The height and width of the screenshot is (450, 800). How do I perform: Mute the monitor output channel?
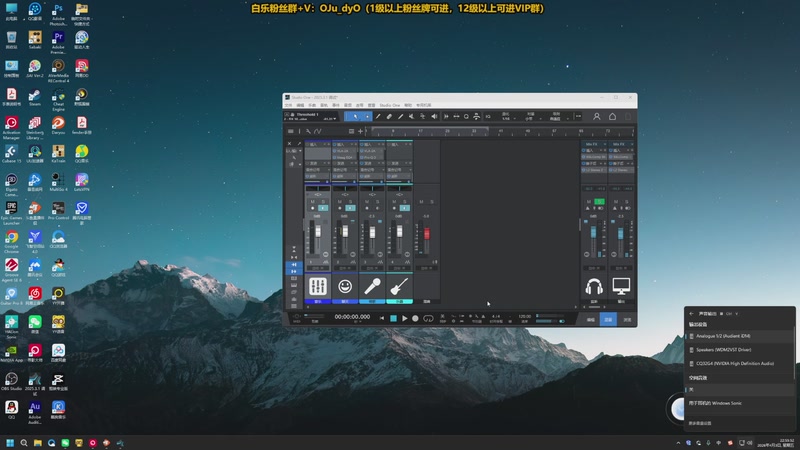tap(616, 202)
